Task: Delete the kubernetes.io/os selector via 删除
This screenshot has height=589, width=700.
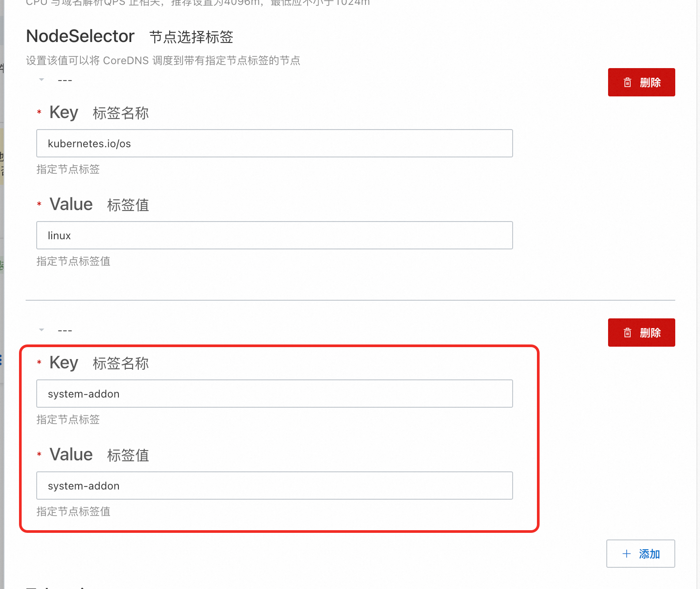Action: [x=642, y=82]
